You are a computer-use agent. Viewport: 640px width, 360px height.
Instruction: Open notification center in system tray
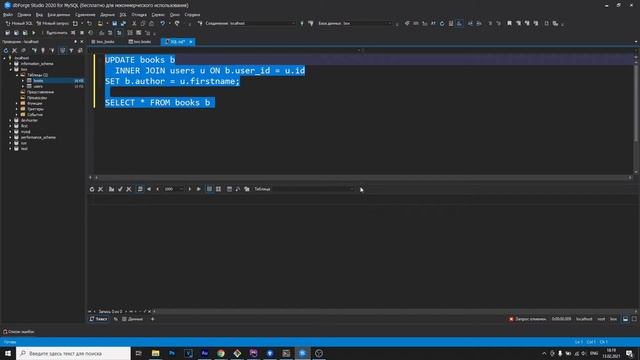click(x=629, y=353)
